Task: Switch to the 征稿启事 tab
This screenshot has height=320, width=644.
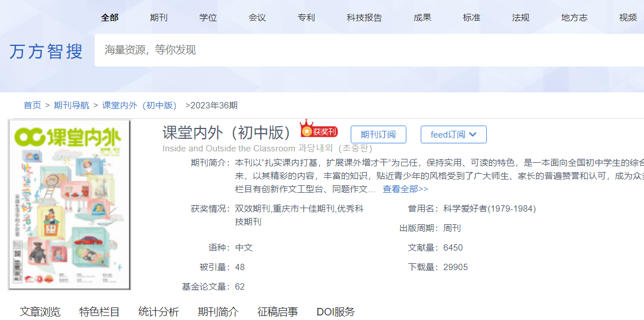Action: click(x=278, y=312)
